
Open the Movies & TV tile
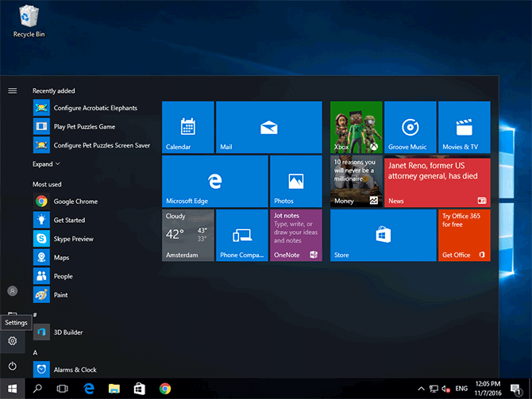pyautogui.click(x=465, y=127)
